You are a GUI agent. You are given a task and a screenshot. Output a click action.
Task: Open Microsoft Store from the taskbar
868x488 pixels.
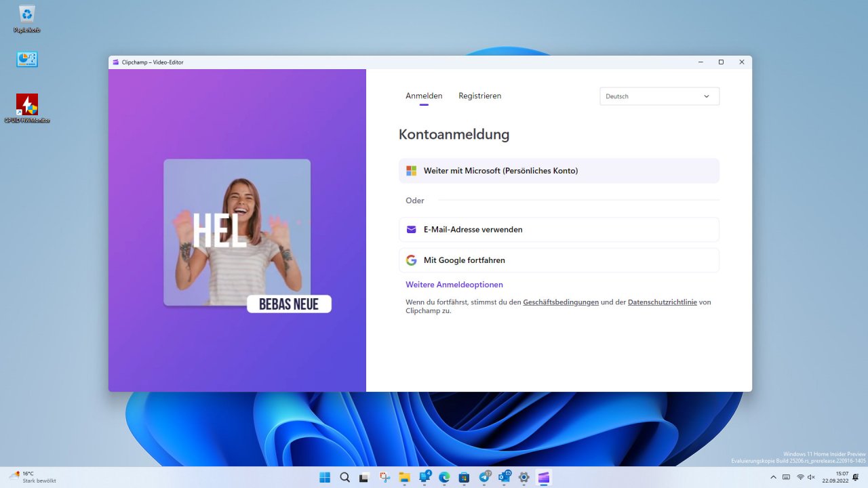[464, 477]
